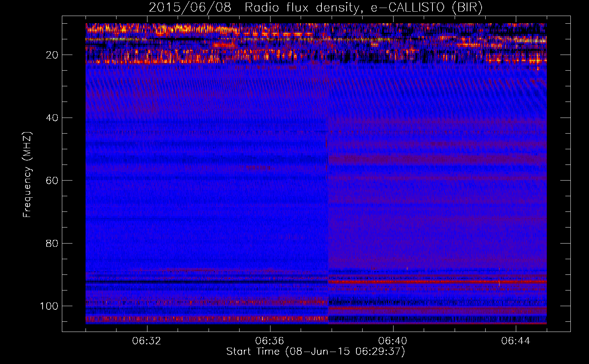The image size is (589, 364).
Task: Click the "Start Time (08-Jun-15 06:29:37)" axis label
Action: tap(316, 352)
